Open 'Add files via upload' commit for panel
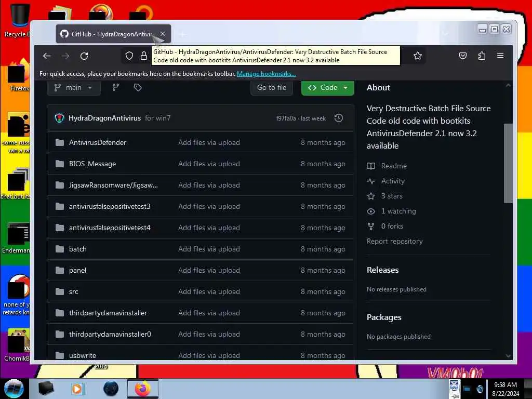Viewport: 532px width, 399px height. (x=209, y=270)
